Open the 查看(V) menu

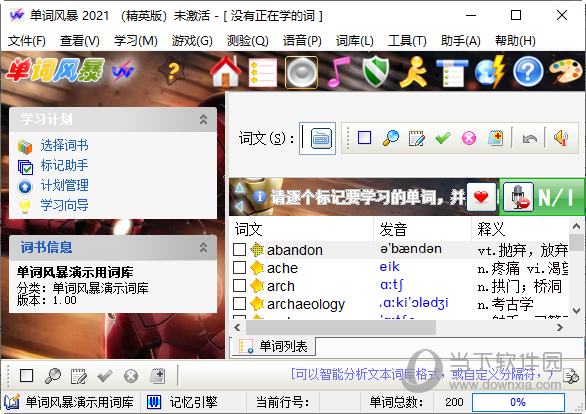80,40
